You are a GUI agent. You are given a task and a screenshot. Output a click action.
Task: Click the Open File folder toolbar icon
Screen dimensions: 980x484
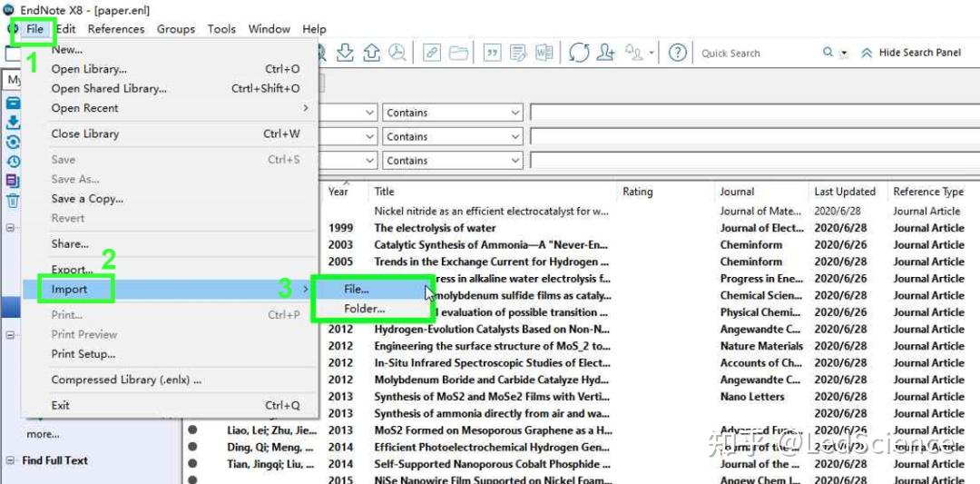[458, 54]
